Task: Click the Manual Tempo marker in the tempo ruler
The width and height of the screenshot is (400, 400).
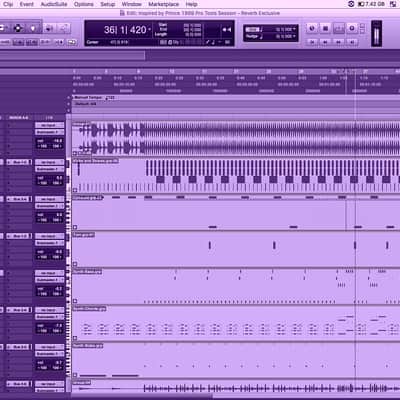Action: tap(94, 98)
